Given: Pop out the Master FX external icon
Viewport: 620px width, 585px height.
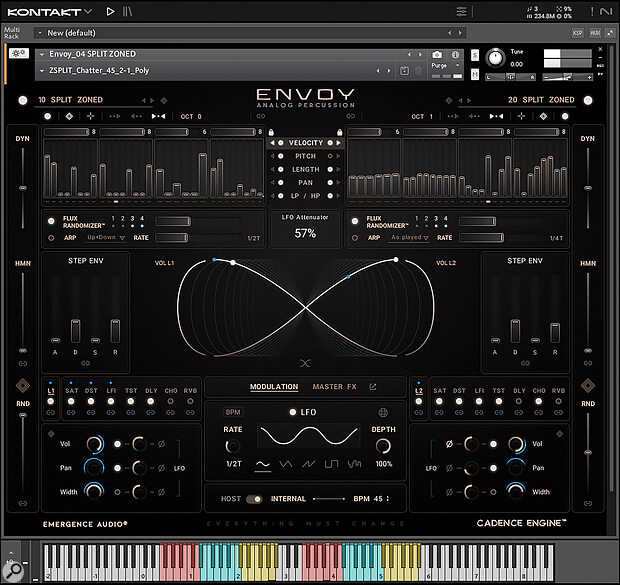Looking at the screenshot, I should point(373,386).
